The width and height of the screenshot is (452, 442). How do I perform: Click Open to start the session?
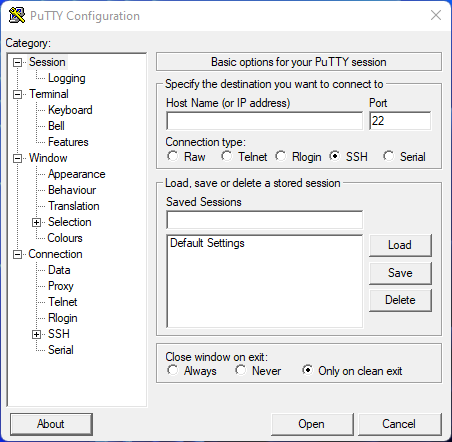click(312, 424)
